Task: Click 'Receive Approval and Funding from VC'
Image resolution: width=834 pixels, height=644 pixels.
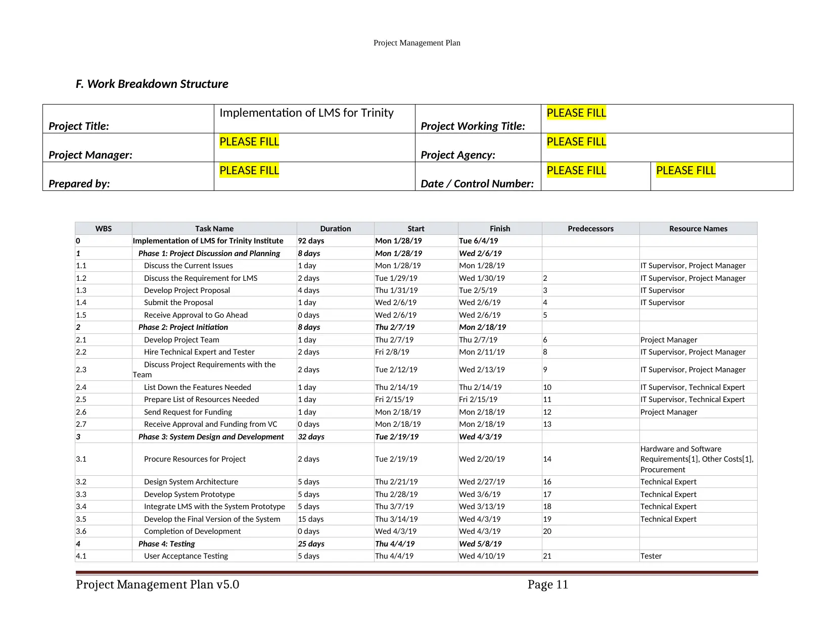Action: (x=211, y=424)
